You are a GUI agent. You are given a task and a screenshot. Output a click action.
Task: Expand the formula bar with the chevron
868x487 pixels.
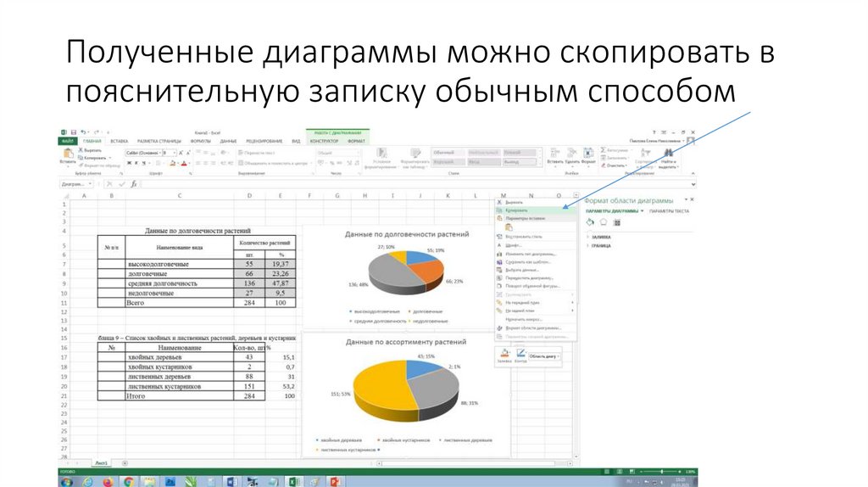click(693, 184)
